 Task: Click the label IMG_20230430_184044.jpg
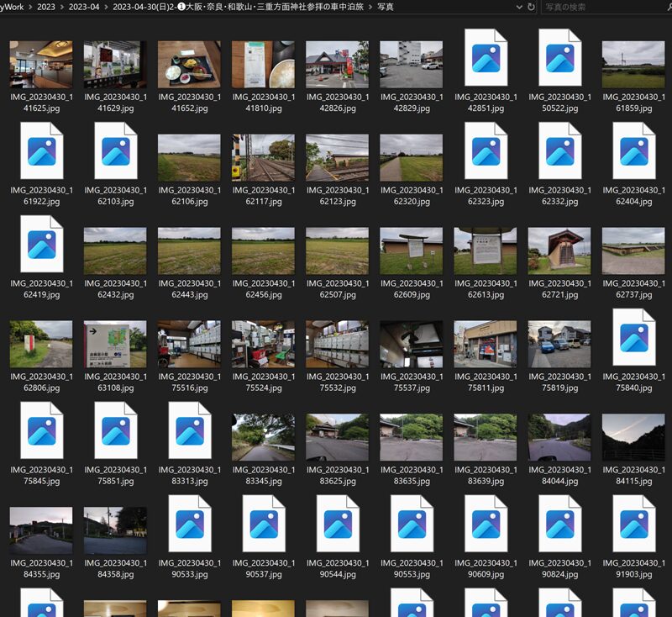pyautogui.click(x=559, y=475)
